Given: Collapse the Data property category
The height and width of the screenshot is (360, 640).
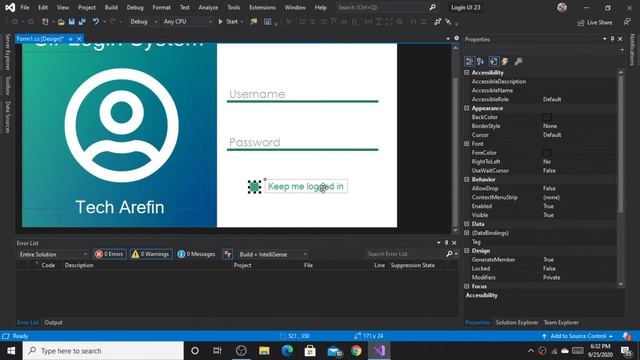Looking at the screenshot, I should [467, 224].
